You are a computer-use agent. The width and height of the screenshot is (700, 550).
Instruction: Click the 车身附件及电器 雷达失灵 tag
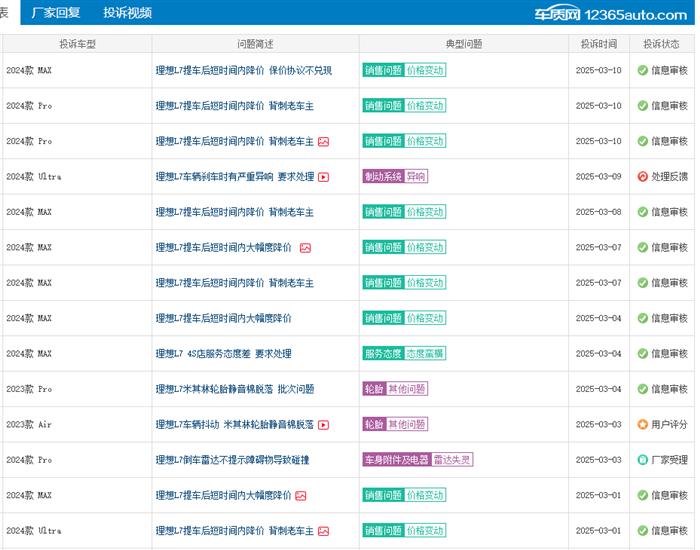point(418,459)
